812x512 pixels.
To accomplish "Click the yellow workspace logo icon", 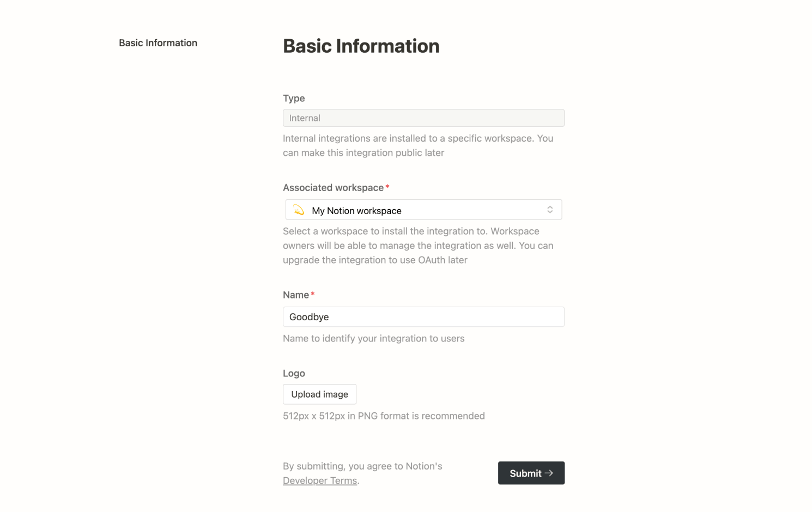I will pyautogui.click(x=298, y=209).
